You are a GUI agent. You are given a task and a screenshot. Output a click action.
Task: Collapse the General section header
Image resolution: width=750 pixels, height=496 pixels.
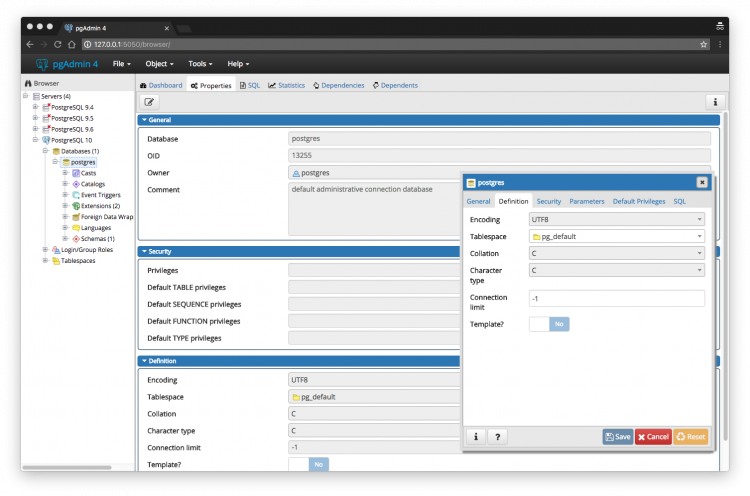[x=429, y=120]
